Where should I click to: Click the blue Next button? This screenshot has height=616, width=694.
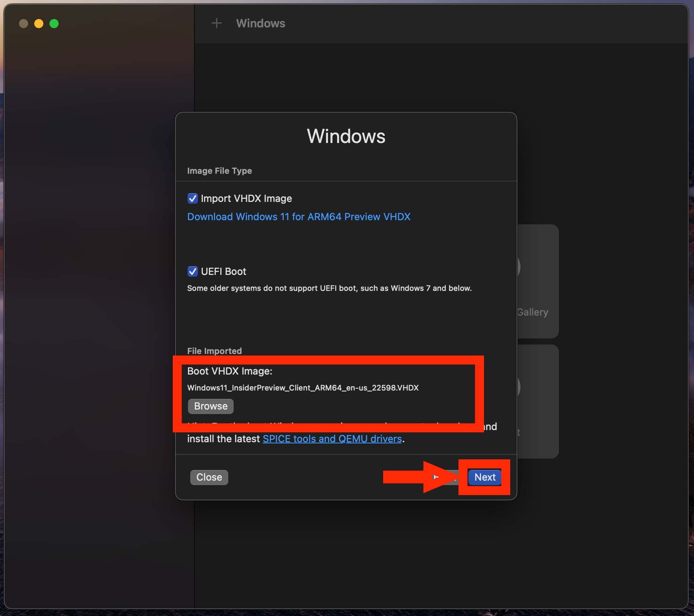(485, 477)
